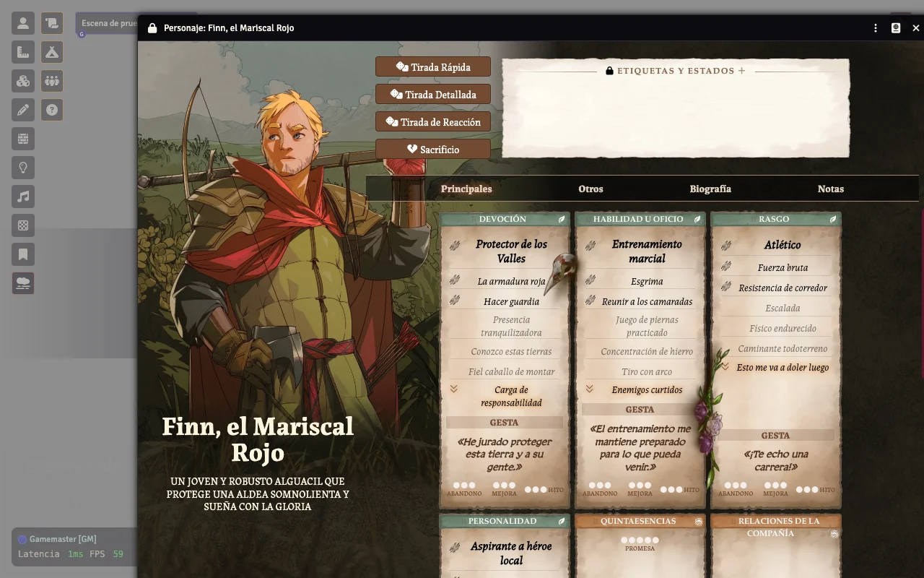Click the Gamemaster [GM] player entry
This screenshot has width=924, height=578.
click(57, 539)
